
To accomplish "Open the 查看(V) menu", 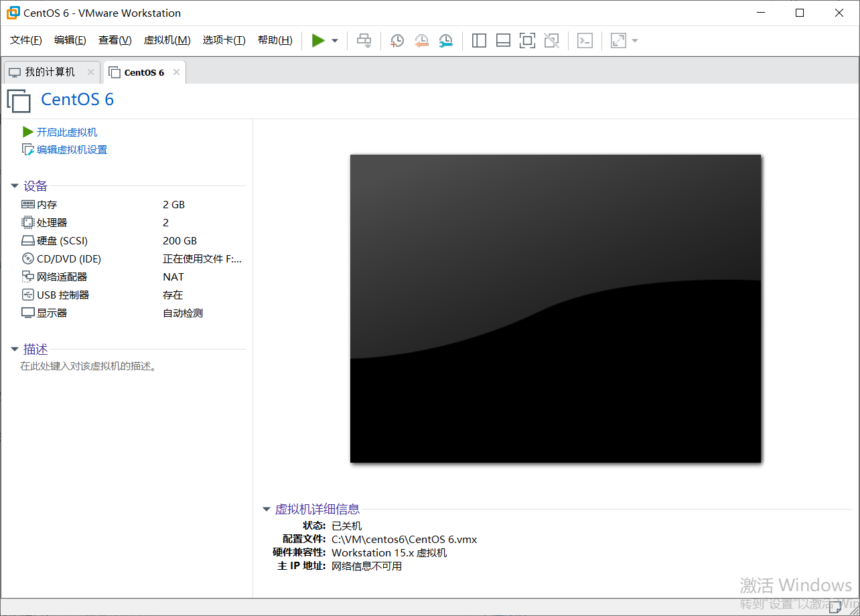I will pos(115,40).
